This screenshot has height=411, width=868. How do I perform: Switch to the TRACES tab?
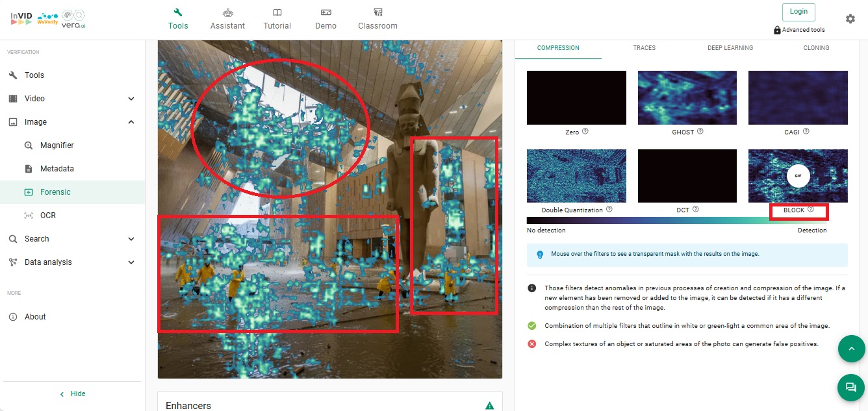(x=644, y=48)
